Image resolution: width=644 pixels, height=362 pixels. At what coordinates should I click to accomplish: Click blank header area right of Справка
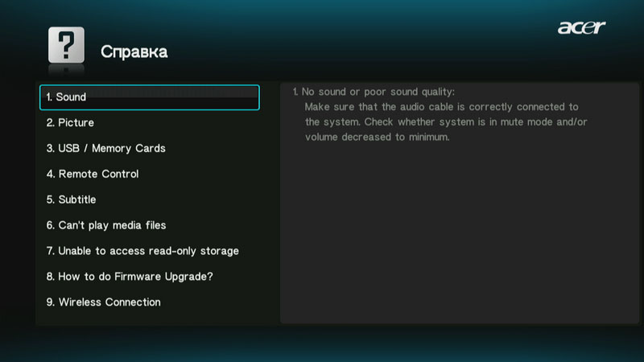362,52
